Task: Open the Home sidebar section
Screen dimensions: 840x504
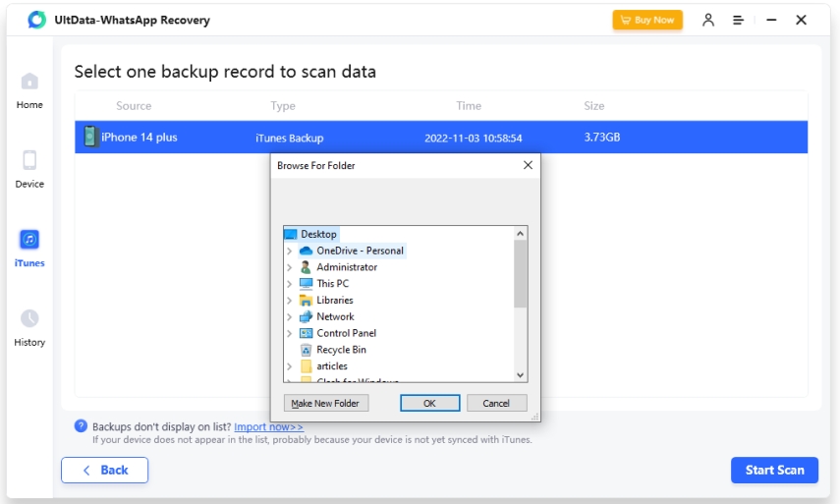Action: (29, 91)
